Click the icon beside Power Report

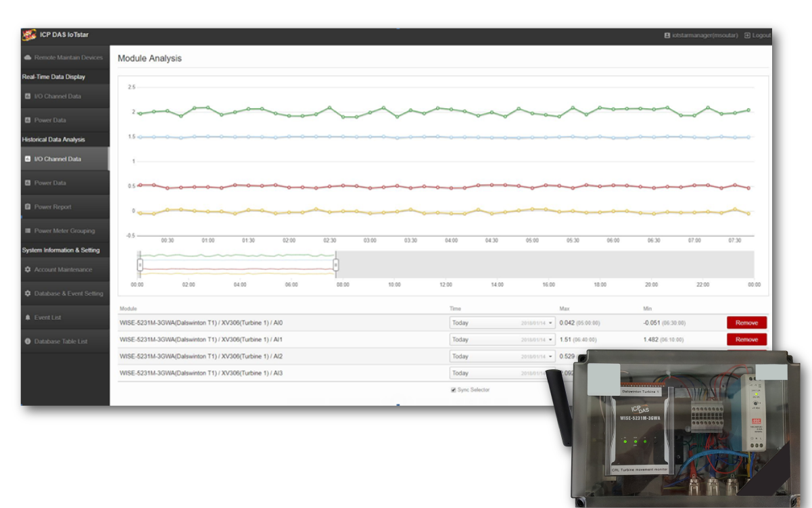(28, 207)
